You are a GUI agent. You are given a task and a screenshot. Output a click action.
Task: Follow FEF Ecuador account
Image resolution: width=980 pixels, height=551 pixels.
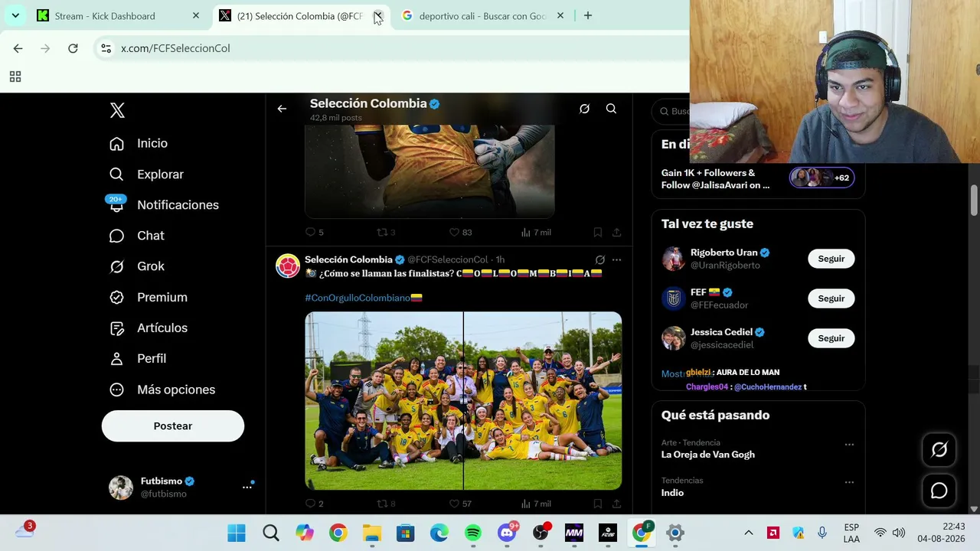831,298
